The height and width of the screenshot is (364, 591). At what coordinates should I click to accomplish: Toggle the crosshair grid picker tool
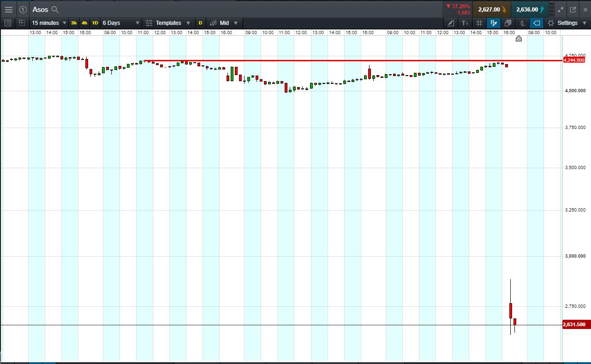click(494, 23)
